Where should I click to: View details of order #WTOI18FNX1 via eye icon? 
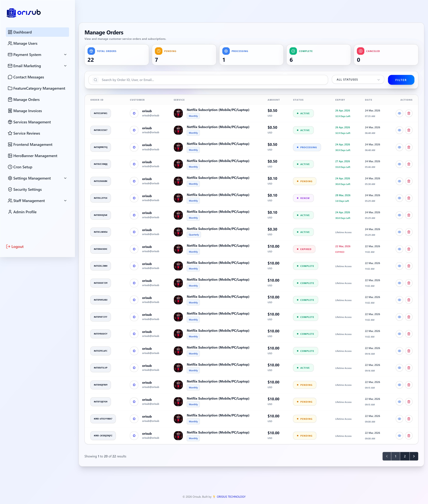(x=399, y=113)
